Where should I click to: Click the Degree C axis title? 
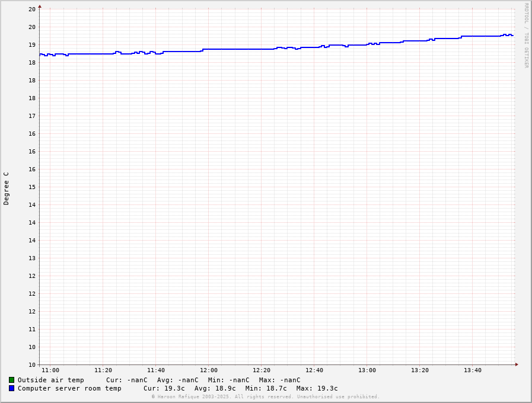[x=7, y=188]
